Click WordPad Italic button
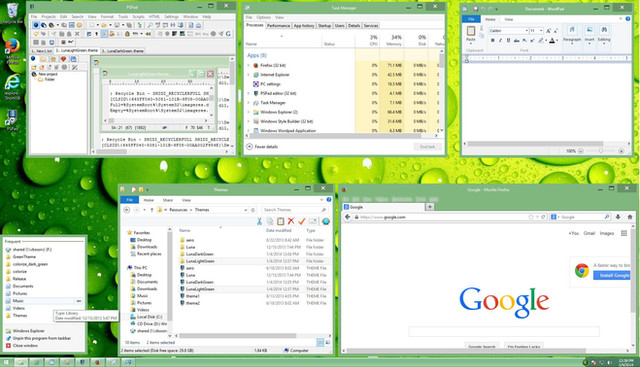This screenshot has height=367, width=640. (500, 40)
